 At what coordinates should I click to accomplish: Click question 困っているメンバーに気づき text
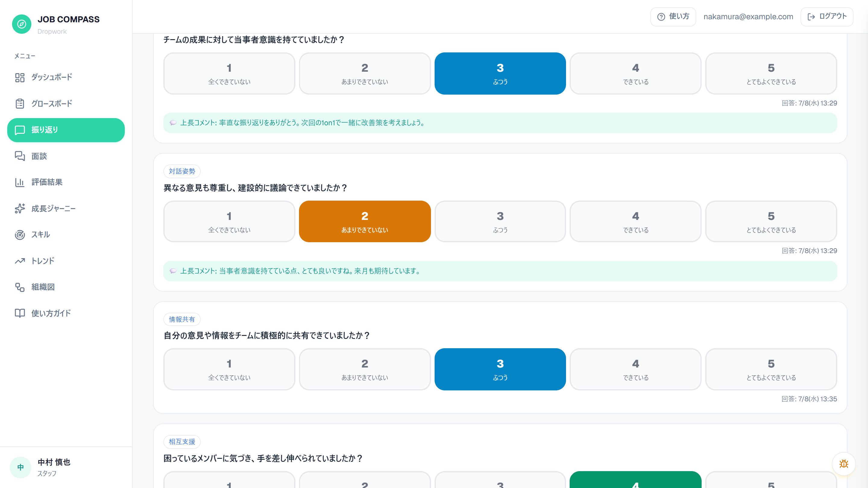pos(263,458)
